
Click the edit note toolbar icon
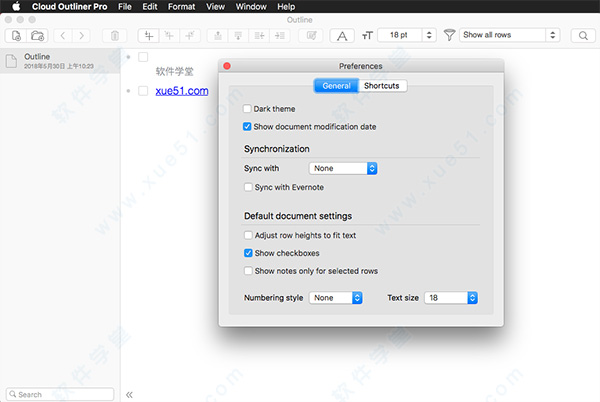click(311, 36)
